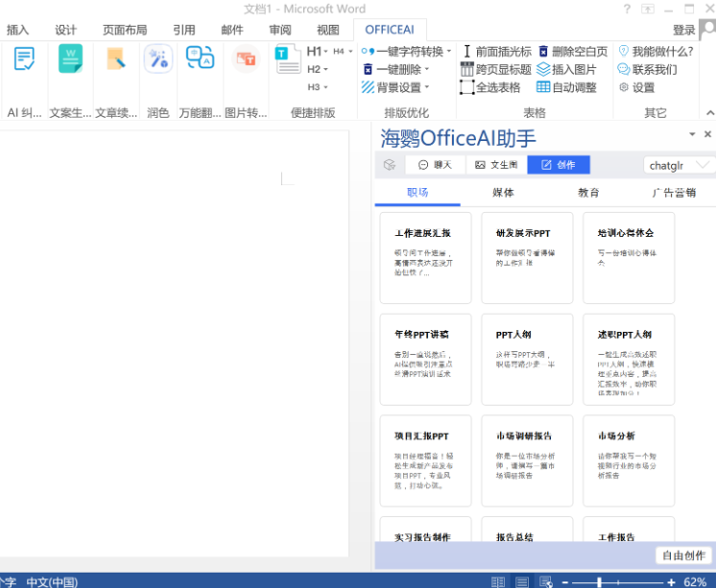716x588 pixels.
Task: Select the 创作 creation mode
Action: coord(559,165)
